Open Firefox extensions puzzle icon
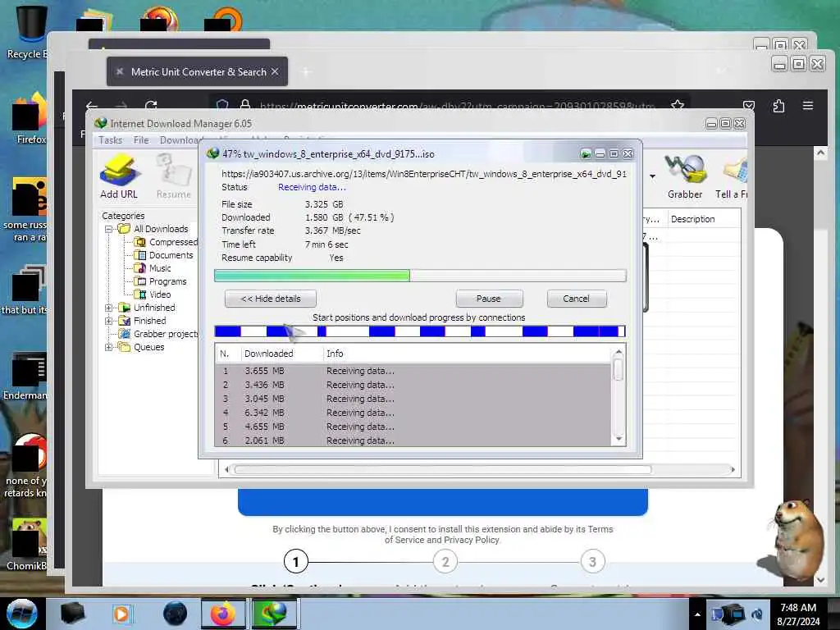The image size is (840, 630). pyautogui.click(x=779, y=106)
